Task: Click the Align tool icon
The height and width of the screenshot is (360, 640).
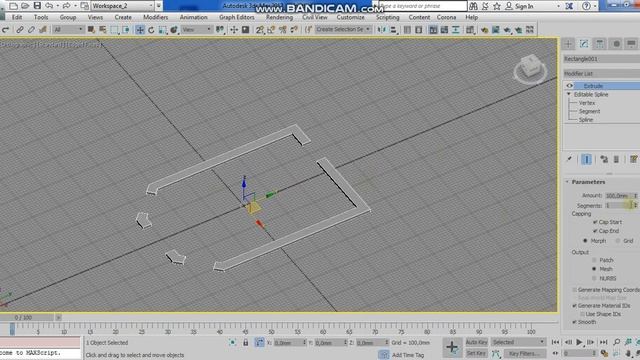Action: [x=393, y=30]
